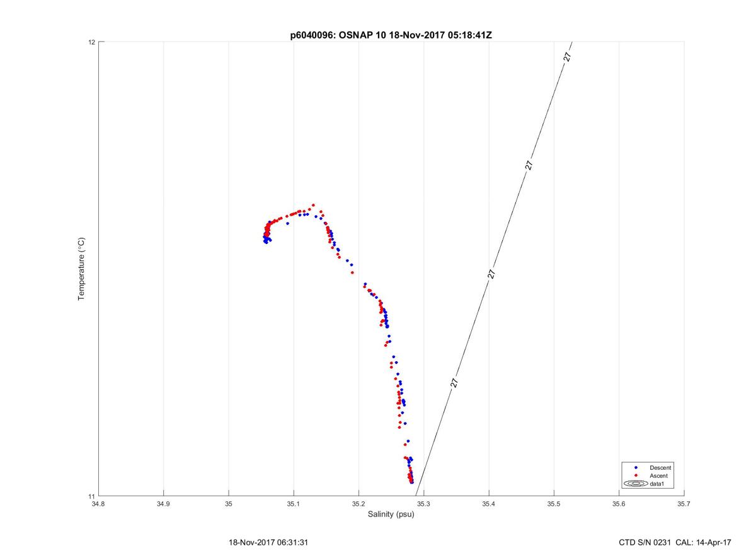Click the 35.1 salinity tick label
The height and width of the screenshot is (558, 756).
294,504
